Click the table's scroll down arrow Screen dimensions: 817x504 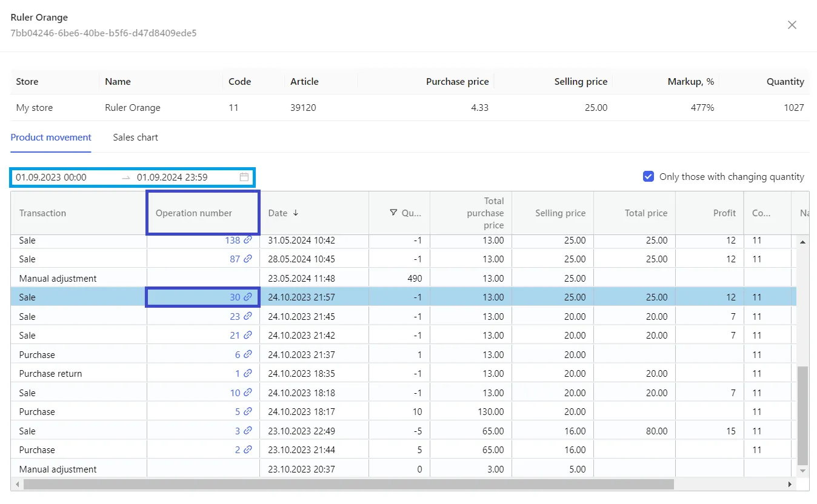[803, 471]
